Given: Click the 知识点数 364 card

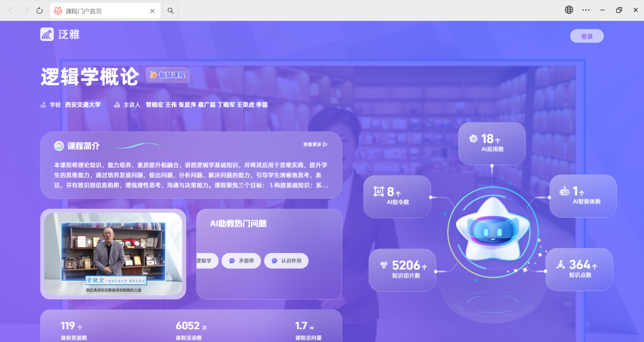Looking at the screenshot, I should 579,269.
